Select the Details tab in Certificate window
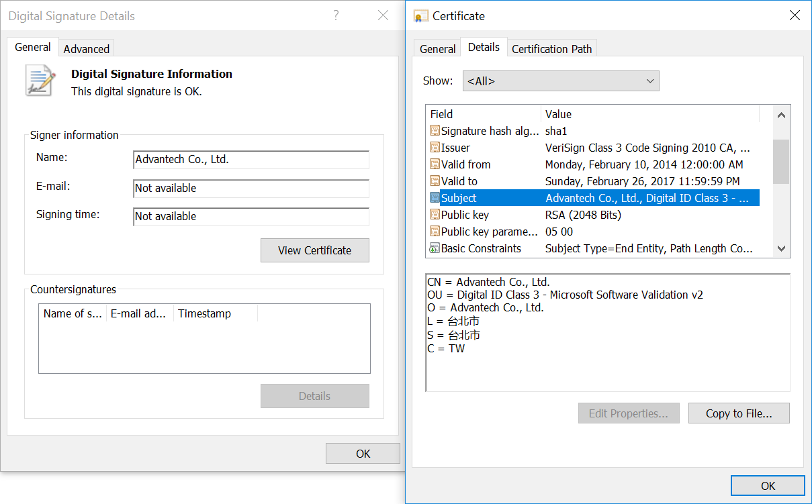 pyautogui.click(x=484, y=47)
